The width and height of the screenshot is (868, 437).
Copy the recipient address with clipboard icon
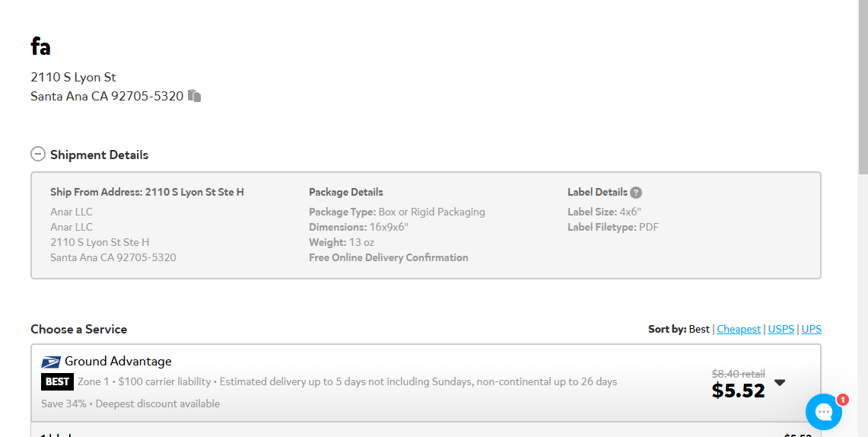(194, 96)
